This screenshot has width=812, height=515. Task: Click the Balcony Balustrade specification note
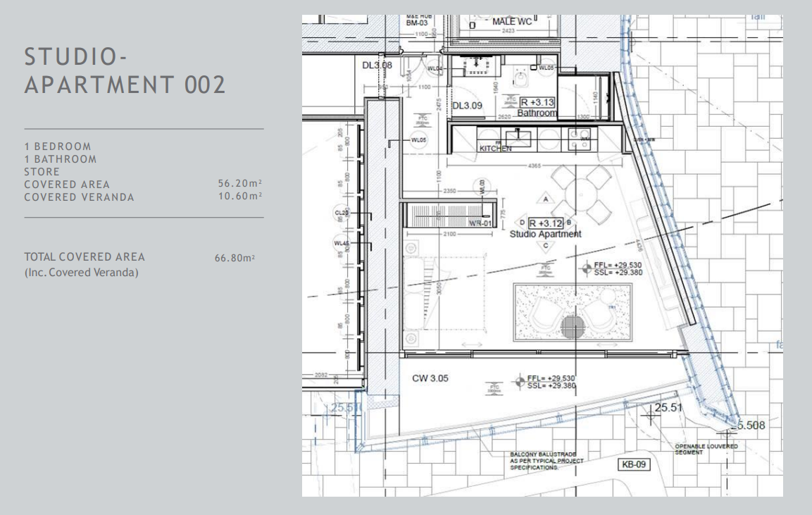tap(546, 461)
